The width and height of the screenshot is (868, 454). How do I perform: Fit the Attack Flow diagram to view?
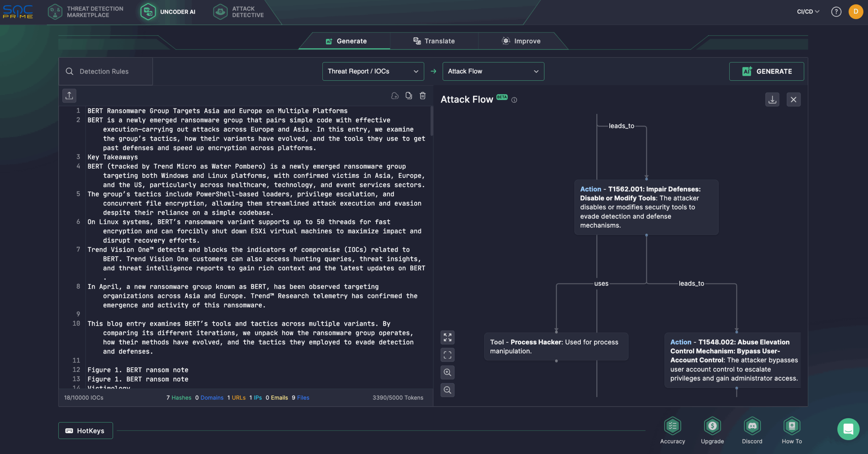click(x=447, y=355)
